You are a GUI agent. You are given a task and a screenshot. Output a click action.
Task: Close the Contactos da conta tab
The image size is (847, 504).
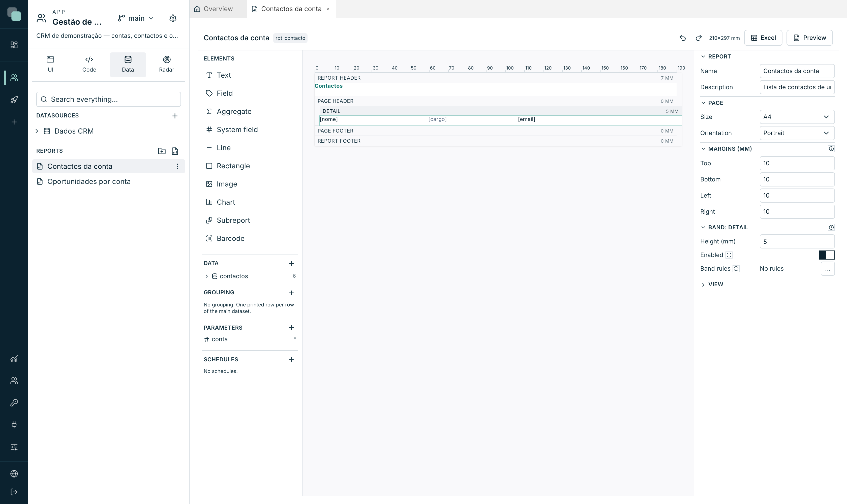[327, 9]
